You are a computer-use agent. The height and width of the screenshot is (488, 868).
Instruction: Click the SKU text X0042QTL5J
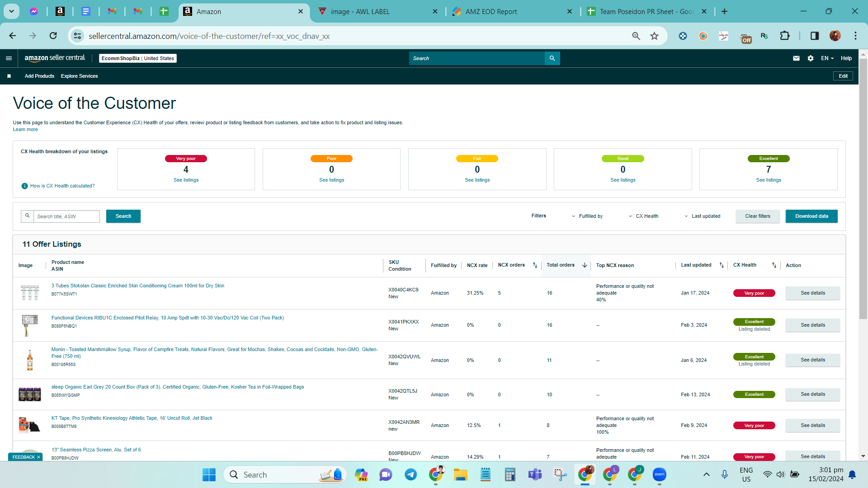point(403,391)
